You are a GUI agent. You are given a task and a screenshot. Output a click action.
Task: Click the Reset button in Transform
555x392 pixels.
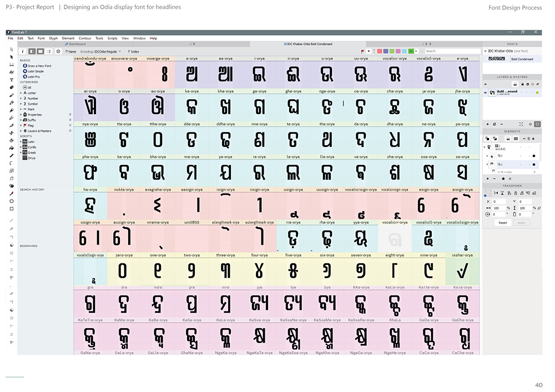503,223
